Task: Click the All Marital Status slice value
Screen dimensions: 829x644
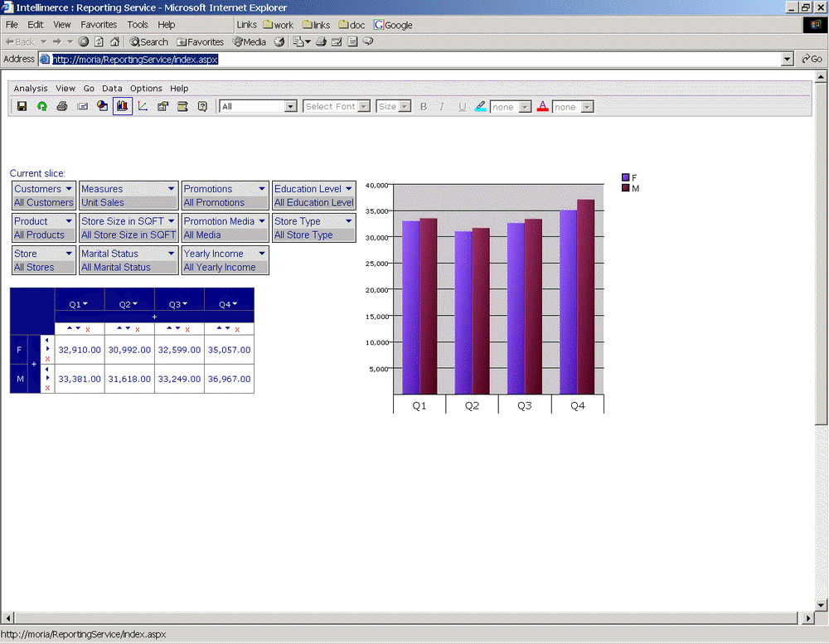Action: 116,268
